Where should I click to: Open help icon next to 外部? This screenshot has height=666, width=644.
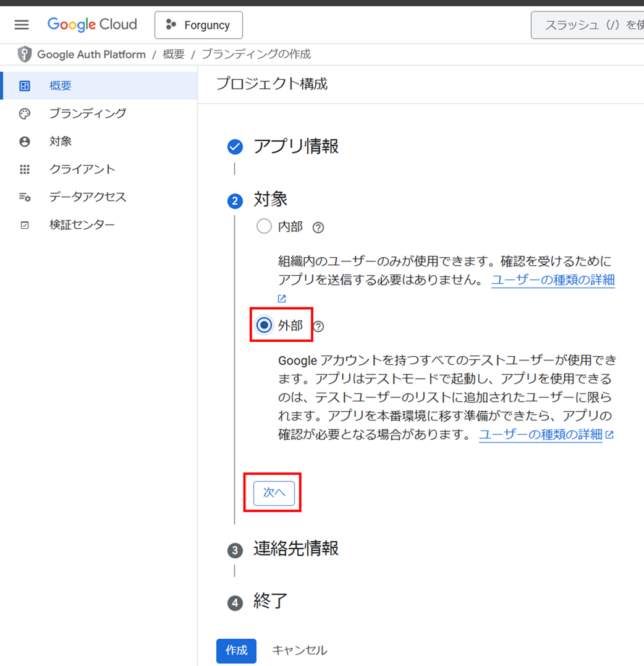click(318, 327)
